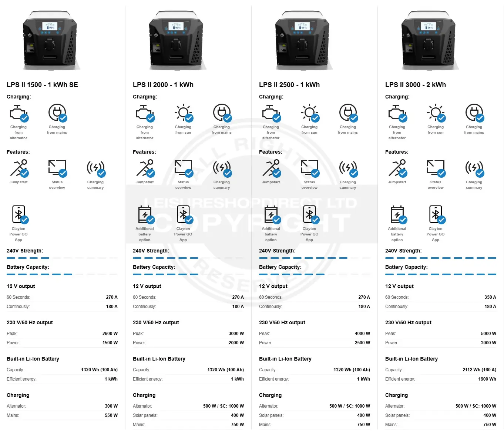Open the LPS II 1500 - 1 kWh SE title
This screenshot has height=435, width=504.
pyautogui.click(x=42, y=85)
